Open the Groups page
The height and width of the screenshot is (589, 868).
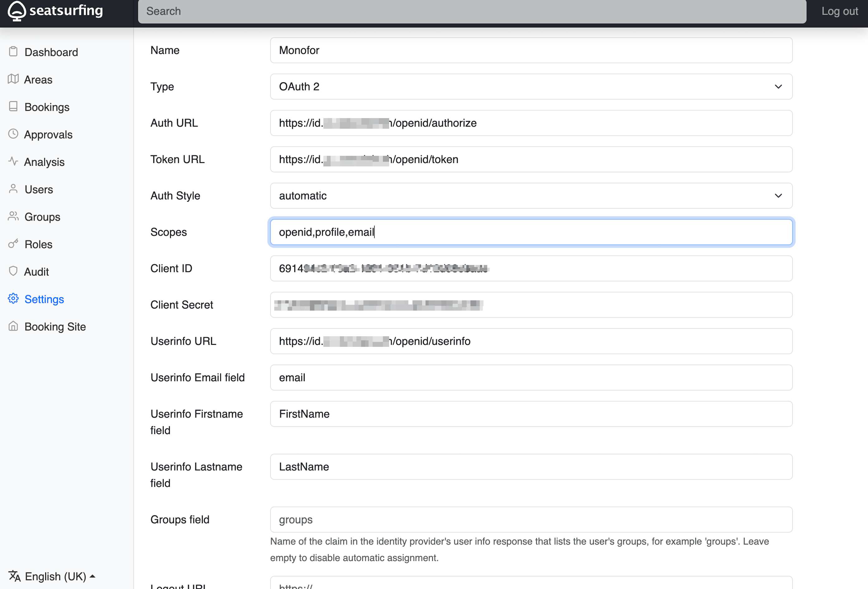tap(42, 217)
